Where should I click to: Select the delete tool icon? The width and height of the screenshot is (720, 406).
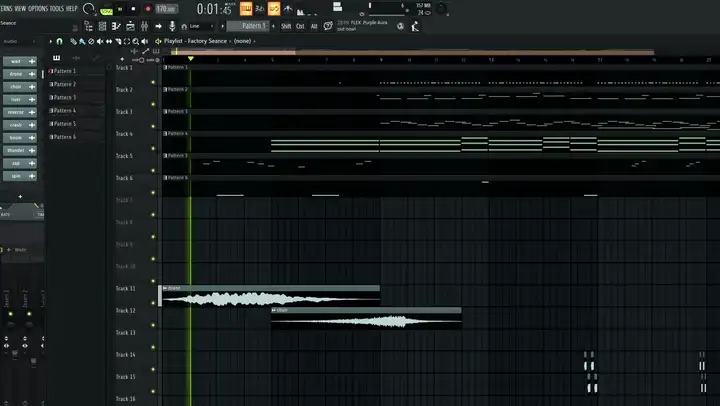pos(91,41)
